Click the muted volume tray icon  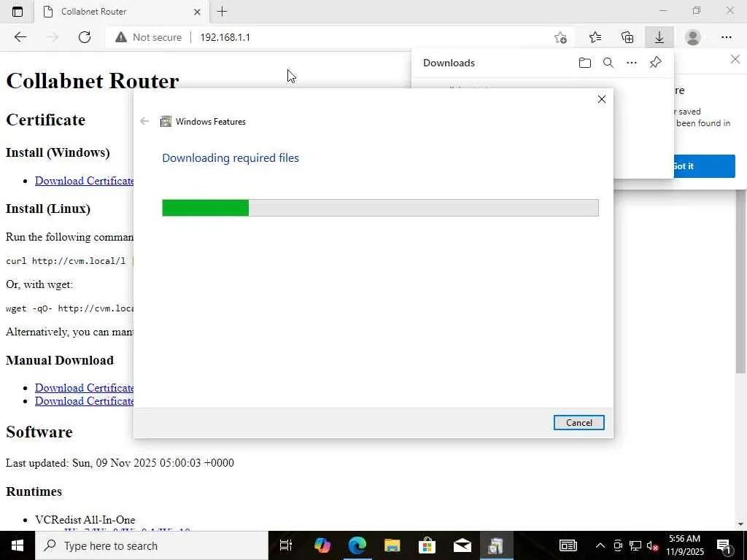click(x=653, y=545)
